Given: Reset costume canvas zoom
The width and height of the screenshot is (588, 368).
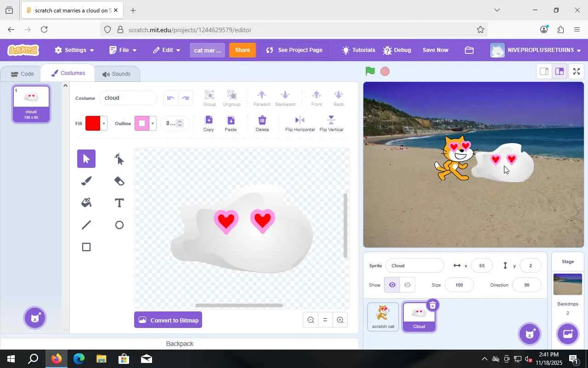Looking at the screenshot, I should 325,320.
